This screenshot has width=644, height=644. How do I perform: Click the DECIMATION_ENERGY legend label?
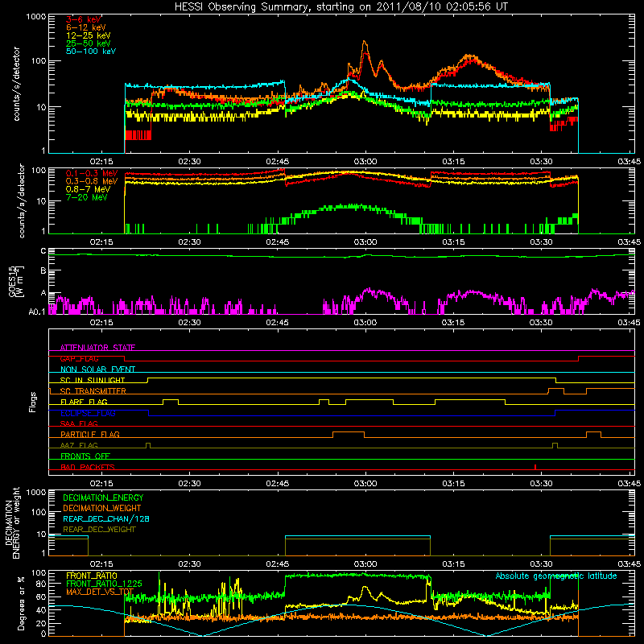[x=103, y=497]
